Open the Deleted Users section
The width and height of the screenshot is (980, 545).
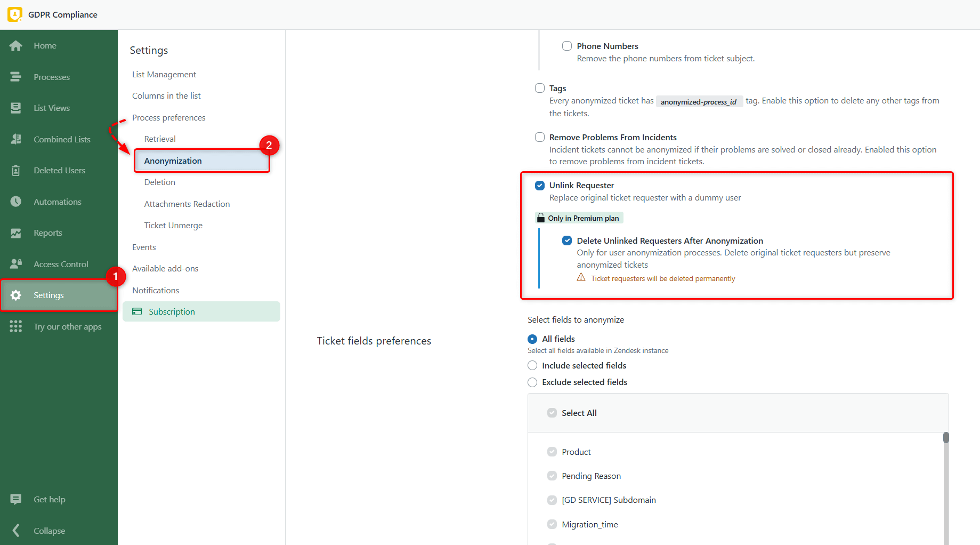pos(59,170)
